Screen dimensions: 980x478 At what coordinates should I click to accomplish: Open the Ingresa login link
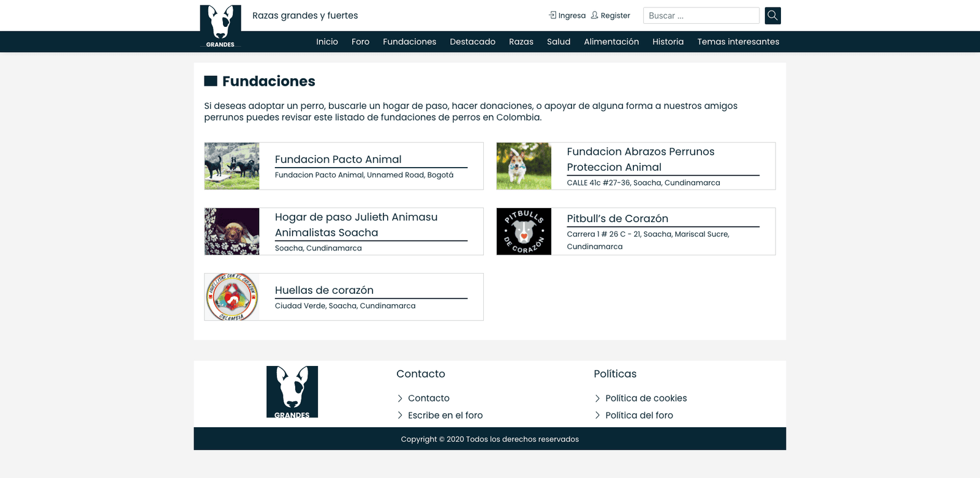click(572, 15)
